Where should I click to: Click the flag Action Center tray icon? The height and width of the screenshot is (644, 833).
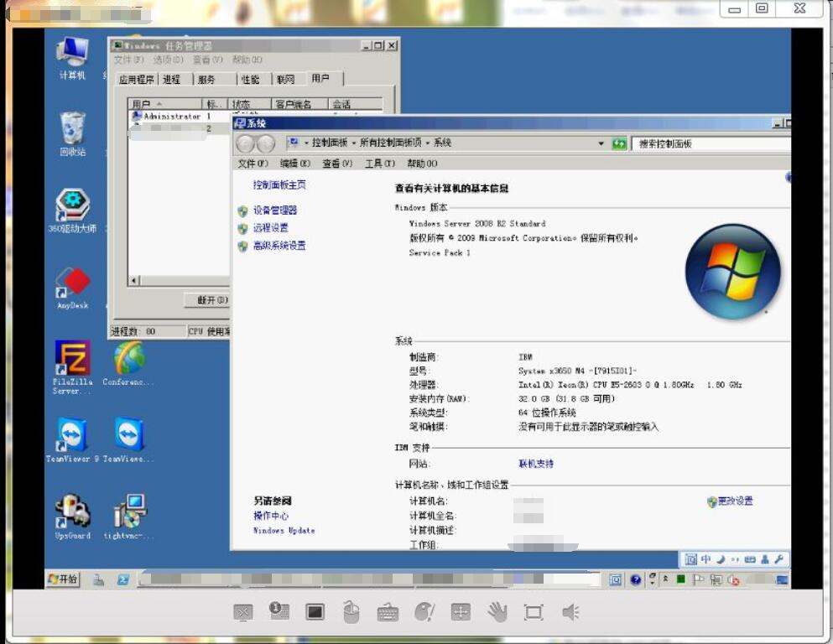(x=698, y=579)
